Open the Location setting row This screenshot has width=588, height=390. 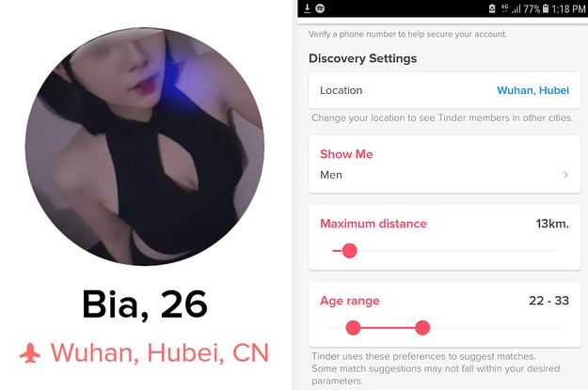(x=444, y=90)
